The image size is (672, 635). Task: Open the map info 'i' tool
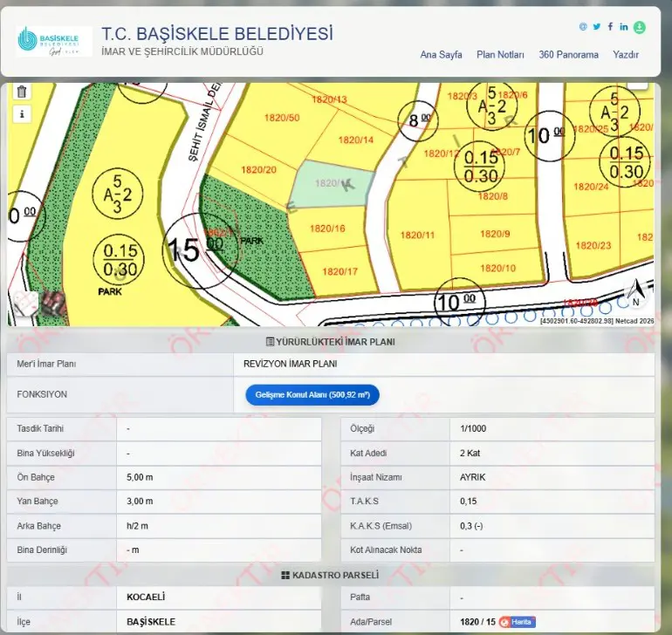22,114
